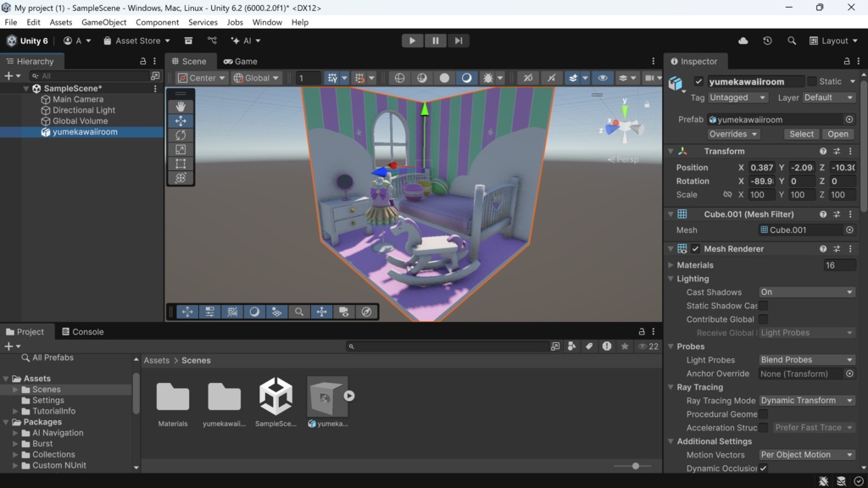This screenshot has width=868, height=488.
Task: Expand the TutorialInfo folder
Action: click(15, 411)
